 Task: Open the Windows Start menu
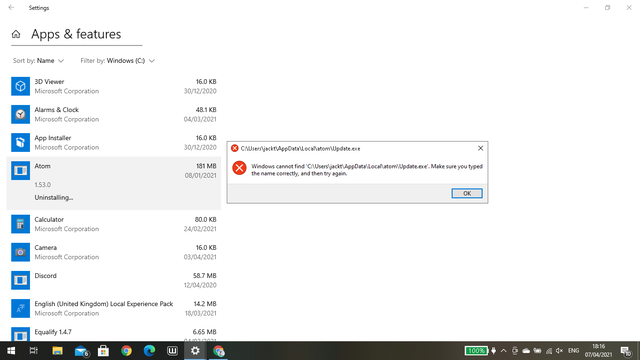coord(11,351)
